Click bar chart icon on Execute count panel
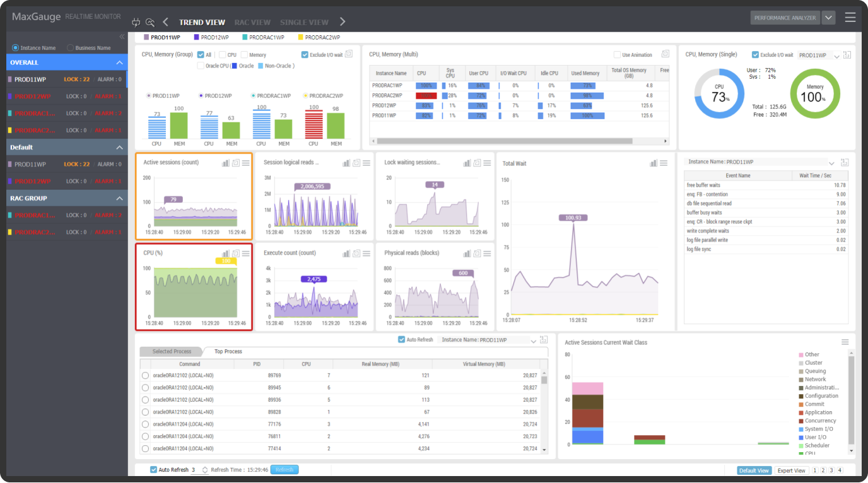 click(x=346, y=253)
